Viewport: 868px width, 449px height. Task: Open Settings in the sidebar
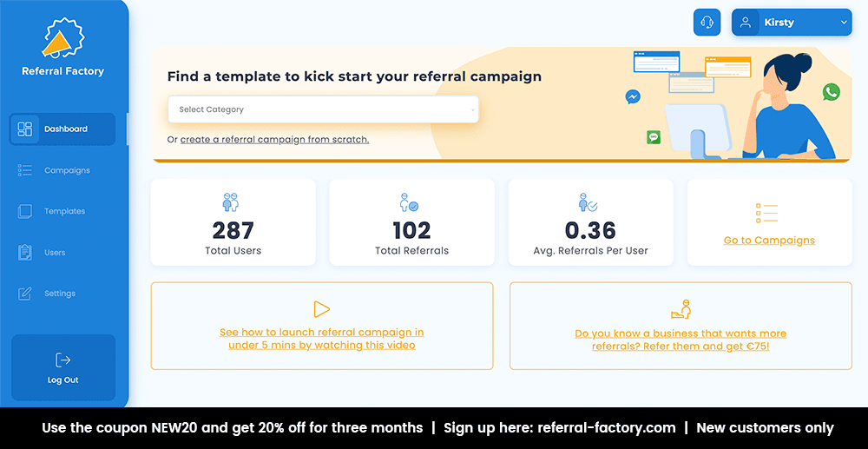point(59,294)
